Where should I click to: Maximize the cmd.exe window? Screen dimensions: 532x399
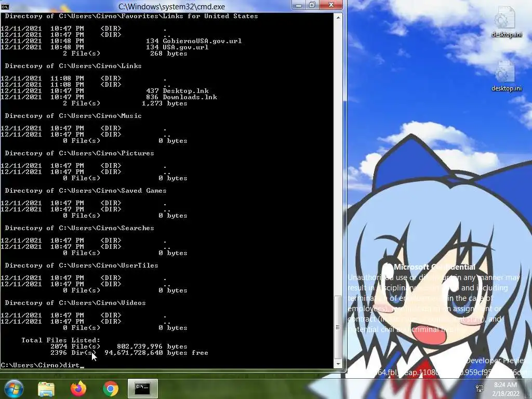point(312,5)
